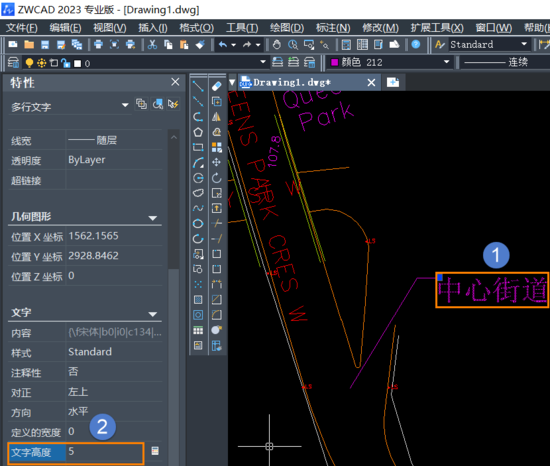Viewport: 550px width, 466px height.
Task: Select the Scale tool
Action: pos(217,193)
